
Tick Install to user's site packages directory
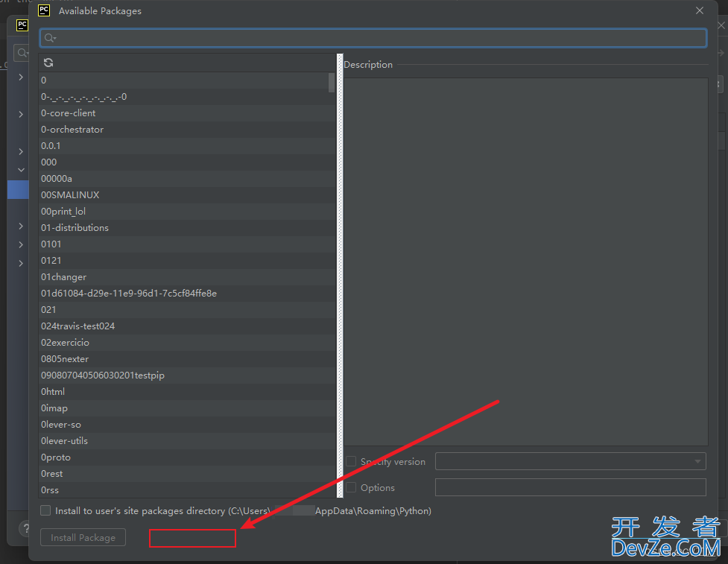pyautogui.click(x=45, y=510)
